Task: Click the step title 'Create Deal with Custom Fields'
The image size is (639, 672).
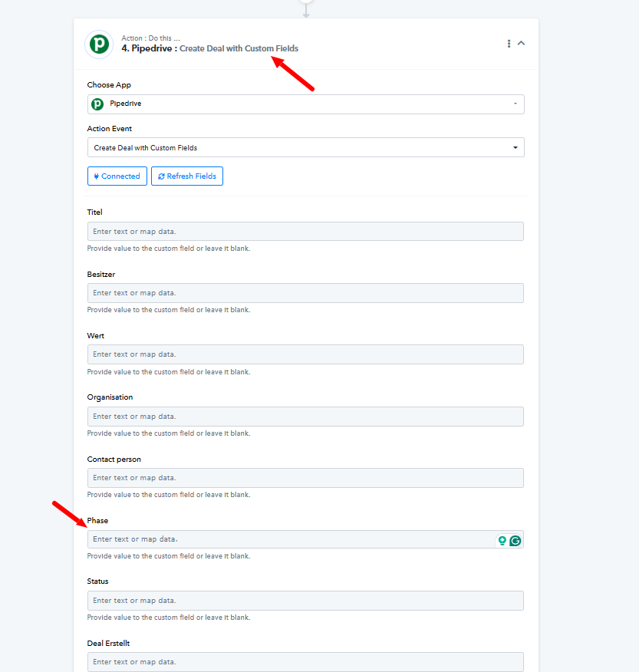Action: point(239,48)
